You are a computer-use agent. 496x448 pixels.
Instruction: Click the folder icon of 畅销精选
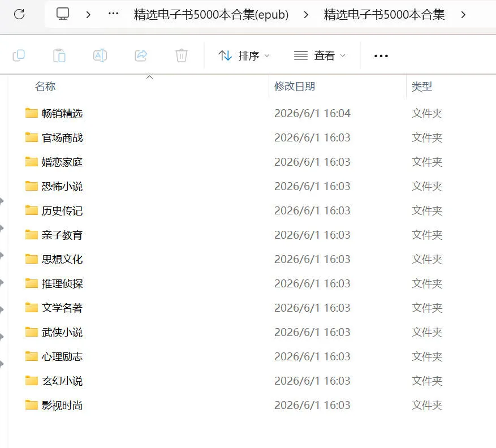click(x=32, y=113)
